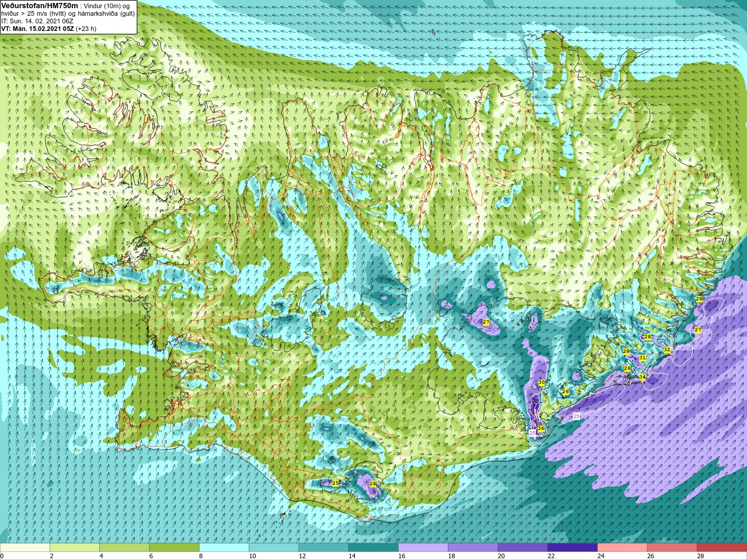747x560 pixels.
Task: Click the legend scale value 16
Action: [402, 556]
